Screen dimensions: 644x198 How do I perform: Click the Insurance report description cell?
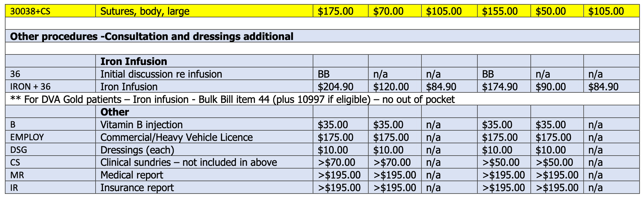click(x=204, y=187)
